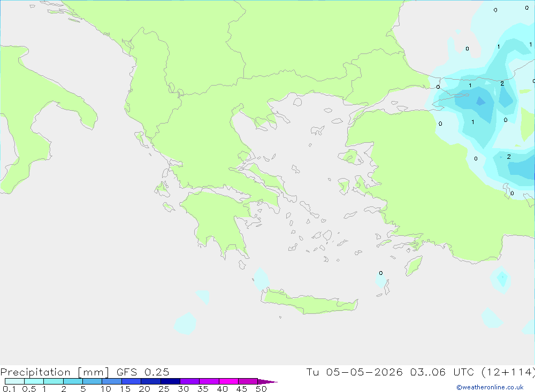The height and width of the screenshot is (392, 535).
Task: Click the 'GFS 0.25' model label
Action: [143, 372]
